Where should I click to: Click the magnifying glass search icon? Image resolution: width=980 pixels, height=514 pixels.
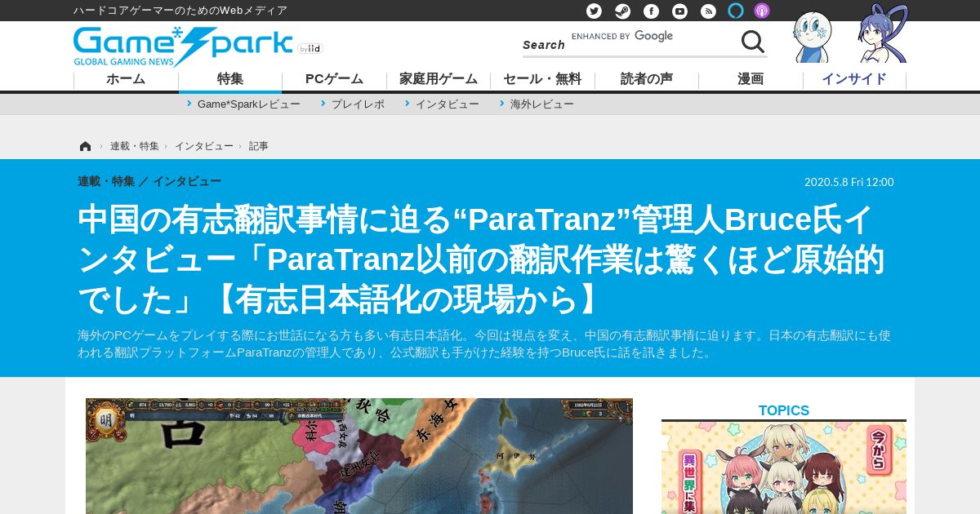pyautogui.click(x=752, y=42)
